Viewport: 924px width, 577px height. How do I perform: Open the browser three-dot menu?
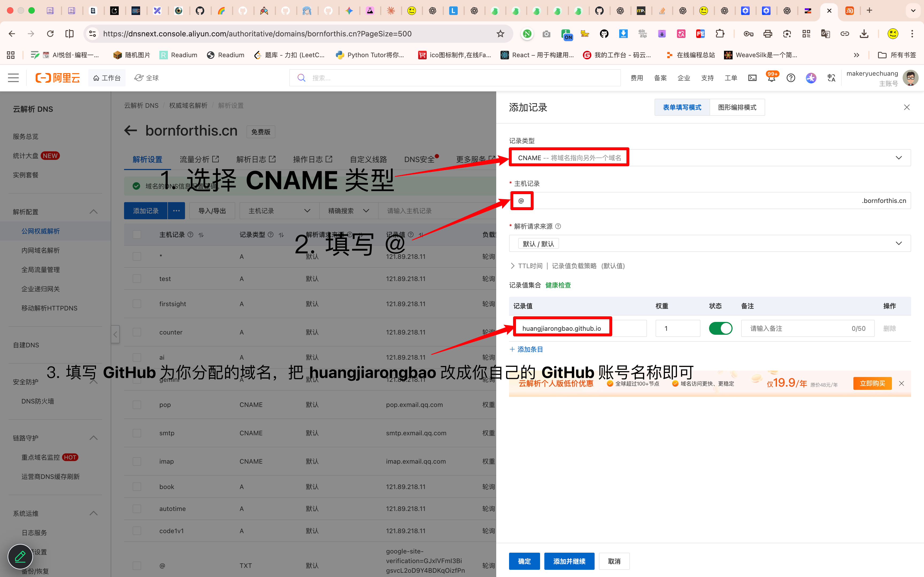click(912, 34)
